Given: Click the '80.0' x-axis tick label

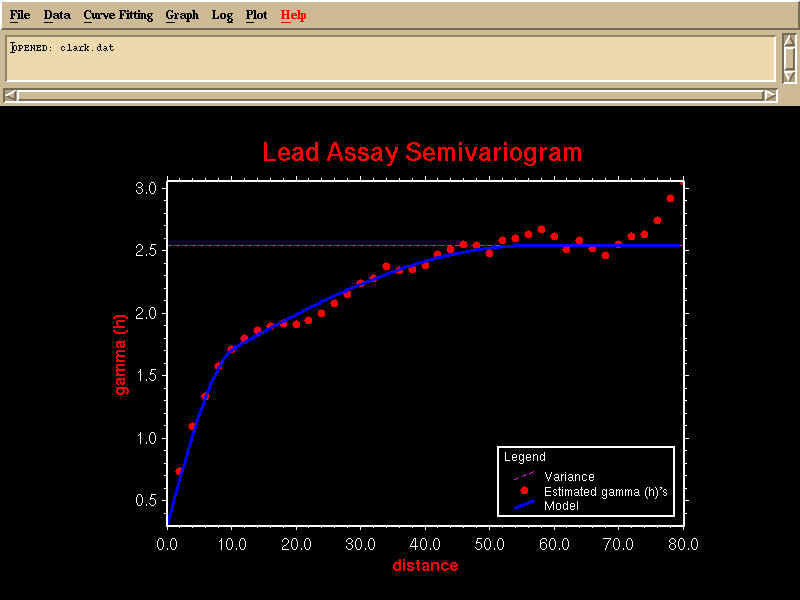Looking at the screenshot, I should (x=683, y=544).
